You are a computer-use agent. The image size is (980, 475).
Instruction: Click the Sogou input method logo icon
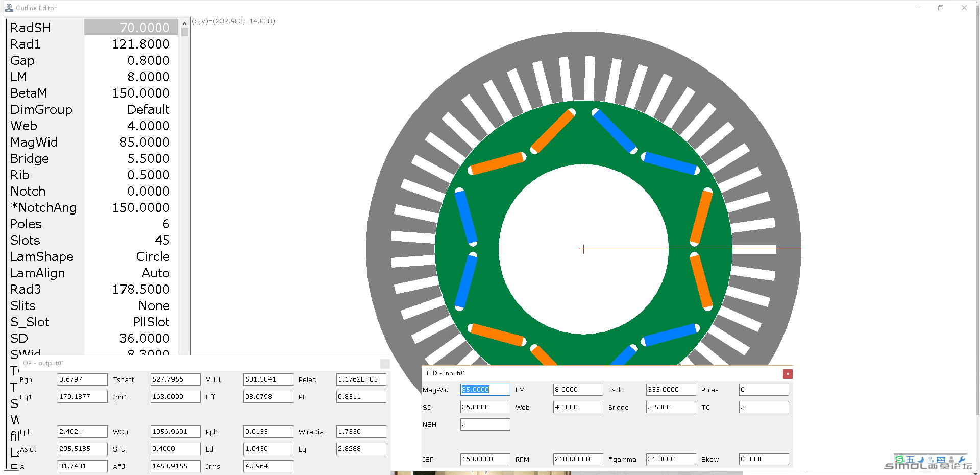click(900, 459)
